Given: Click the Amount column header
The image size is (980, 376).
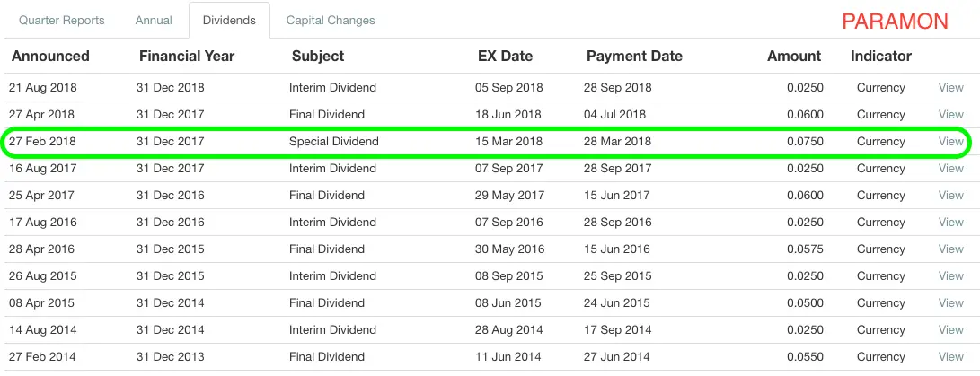Looking at the screenshot, I should tap(794, 57).
